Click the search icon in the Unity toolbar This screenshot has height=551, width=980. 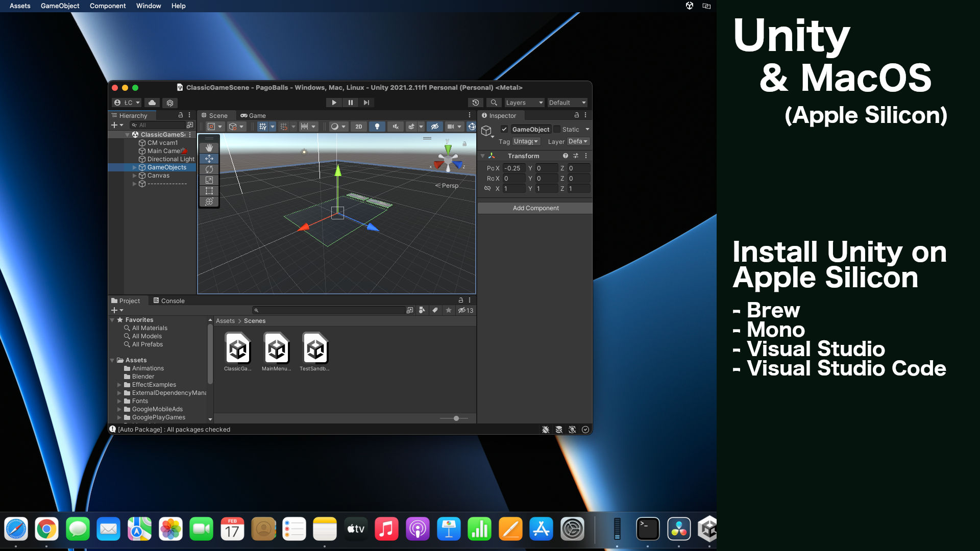click(493, 103)
